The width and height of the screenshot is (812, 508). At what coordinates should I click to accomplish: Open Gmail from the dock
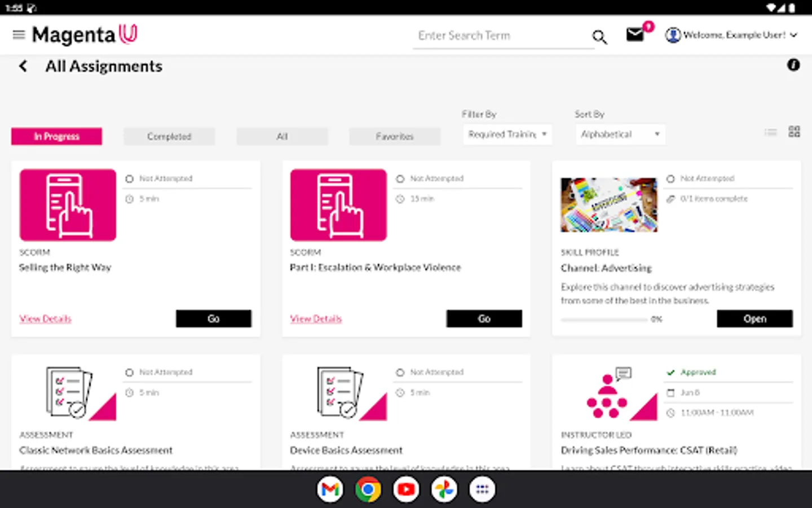[330, 489]
